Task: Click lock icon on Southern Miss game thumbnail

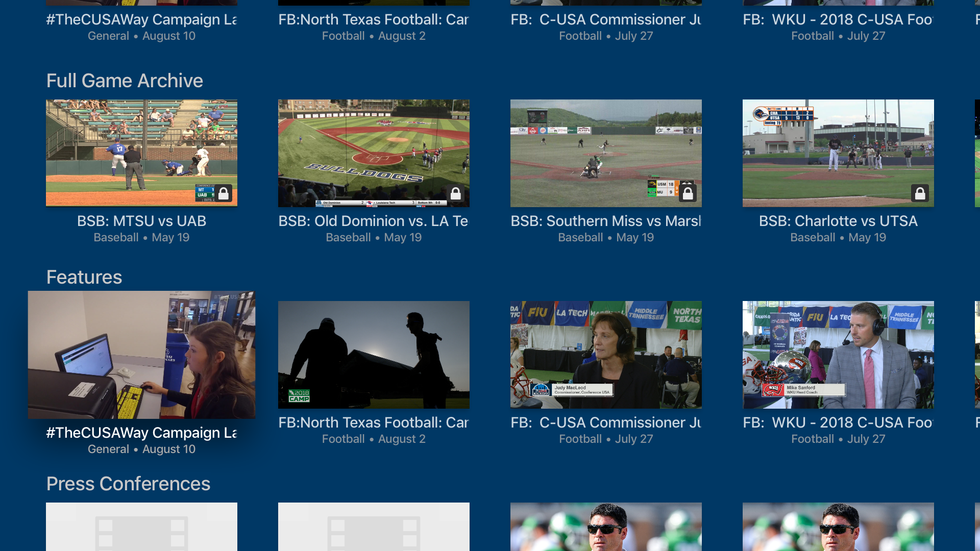Action: pyautogui.click(x=688, y=193)
